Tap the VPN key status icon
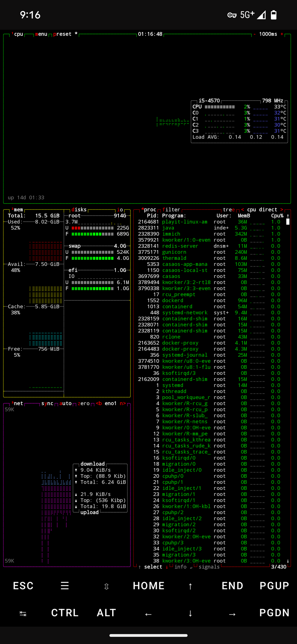The image size is (297, 644). coord(232,15)
